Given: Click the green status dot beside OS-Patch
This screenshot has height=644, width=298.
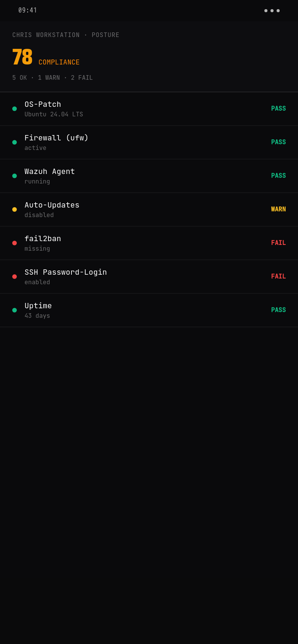Looking at the screenshot, I should click(x=15, y=109).
